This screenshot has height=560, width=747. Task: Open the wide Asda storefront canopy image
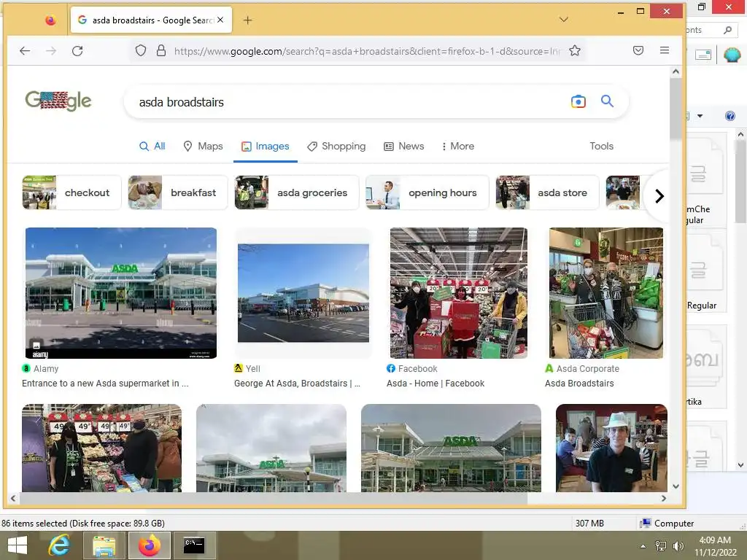click(x=451, y=448)
